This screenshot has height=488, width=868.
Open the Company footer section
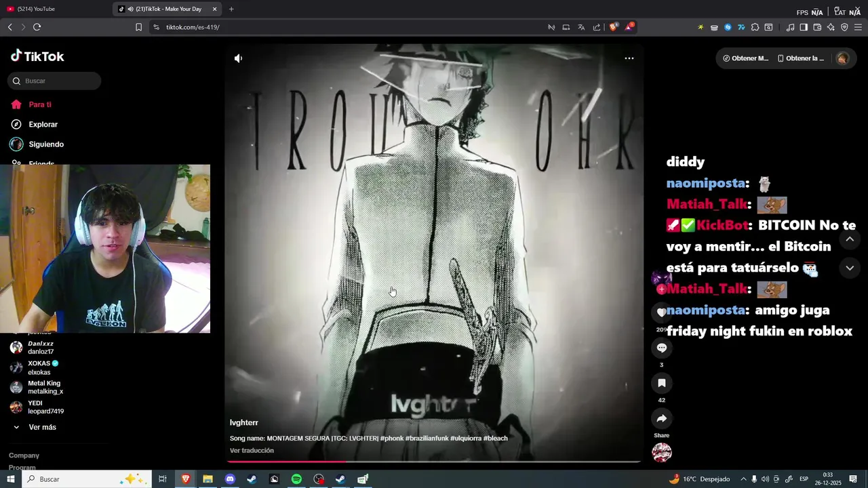point(24,455)
